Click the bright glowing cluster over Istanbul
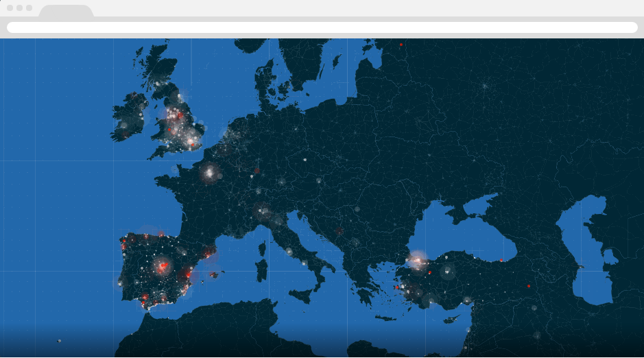The width and height of the screenshot is (644, 358). [x=417, y=261]
